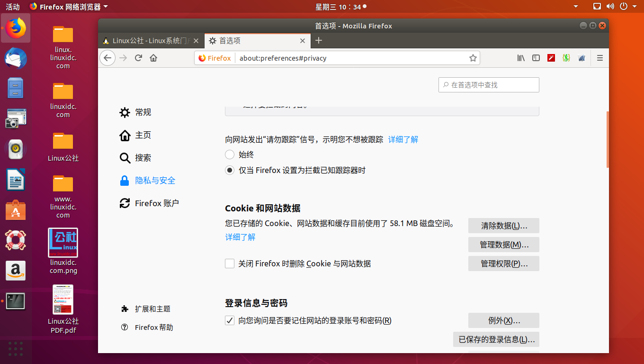This screenshot has height=364, width=644.
Task: Click 清除数据(L)… button
Action: (x=504, y=226)
